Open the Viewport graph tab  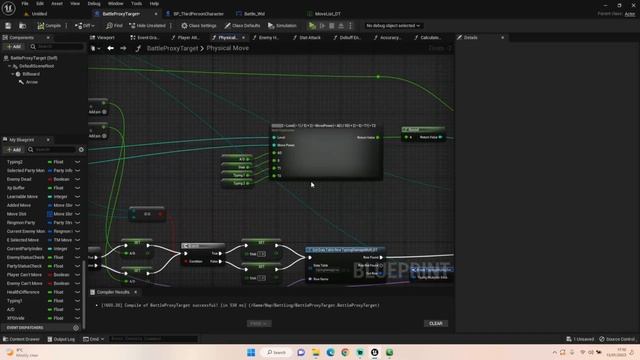(x=102, y=38)
